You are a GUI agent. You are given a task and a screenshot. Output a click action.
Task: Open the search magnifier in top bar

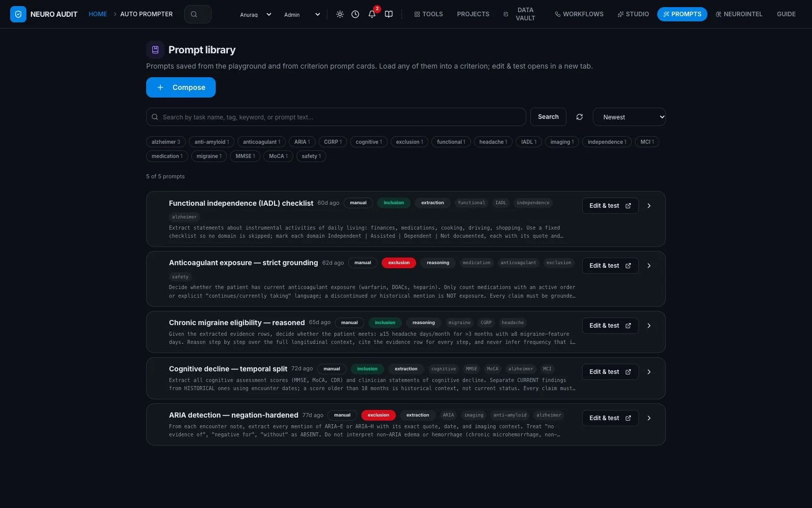tap(198, 14)
